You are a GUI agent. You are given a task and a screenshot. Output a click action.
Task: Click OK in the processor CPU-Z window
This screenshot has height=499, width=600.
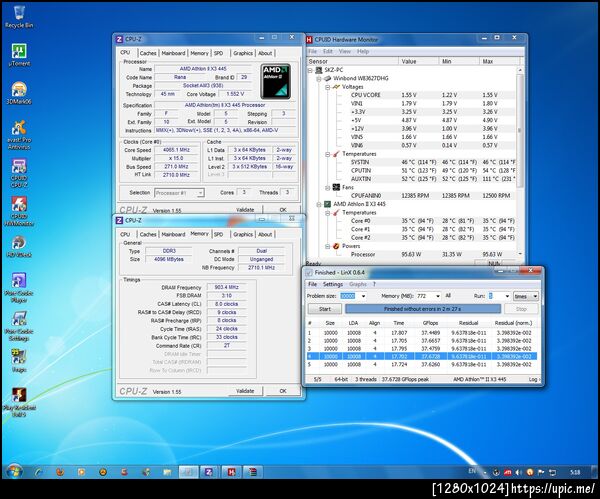[x=283, y=210]
